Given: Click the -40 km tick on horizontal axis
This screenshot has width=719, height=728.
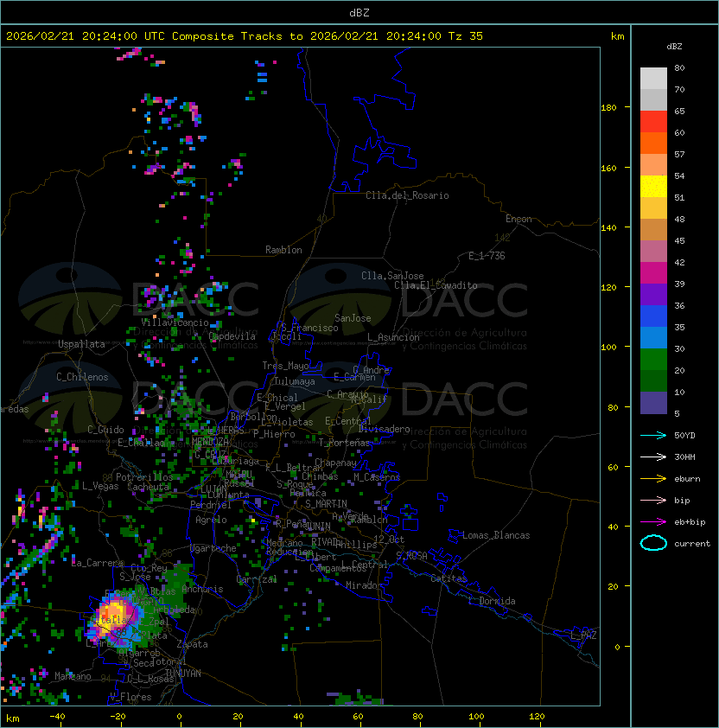Looking at the screenshot, I should click(57, 717).
